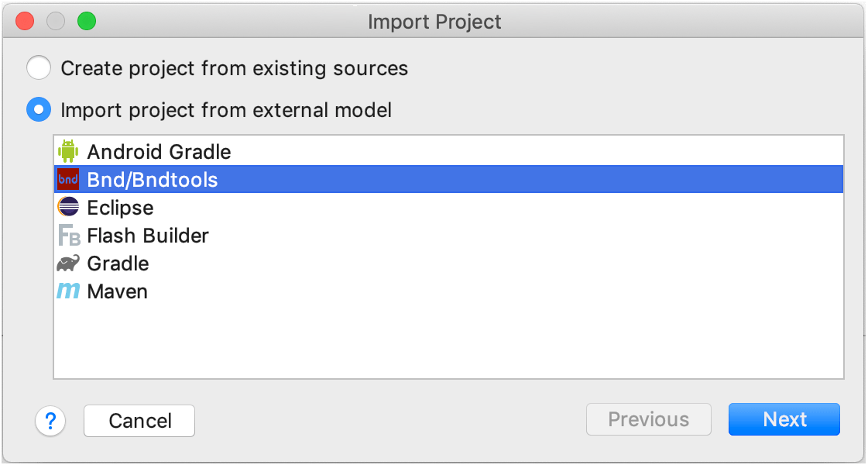Click the Flash Builder FB icon
The image size is (868, 465).
click(x=69, y=235)
